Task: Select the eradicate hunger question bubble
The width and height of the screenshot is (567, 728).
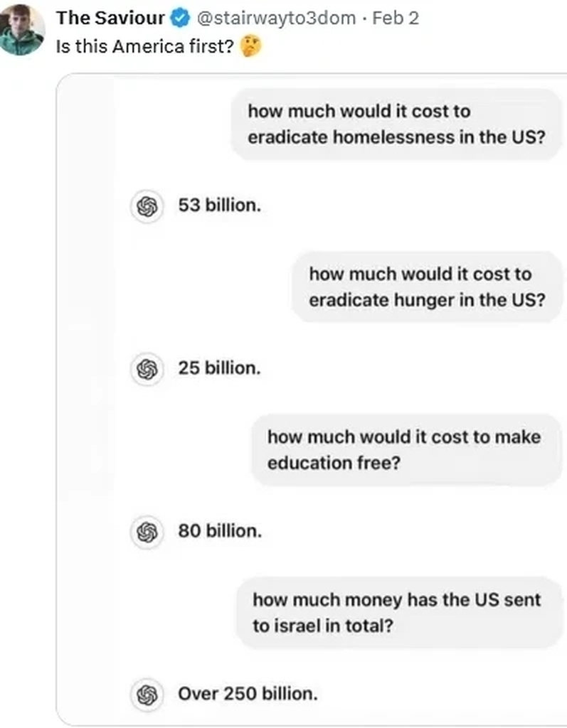Action: (427, 287)
